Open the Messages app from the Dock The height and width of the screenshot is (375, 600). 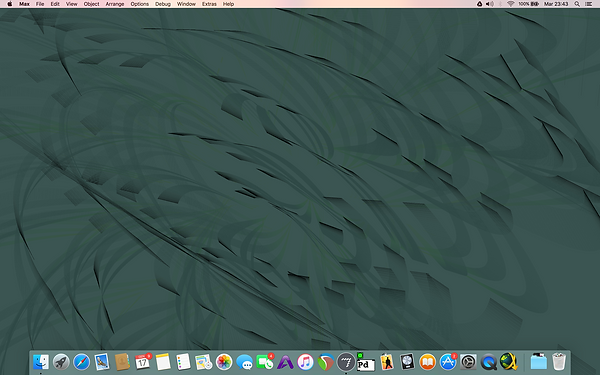click(244, 362)
